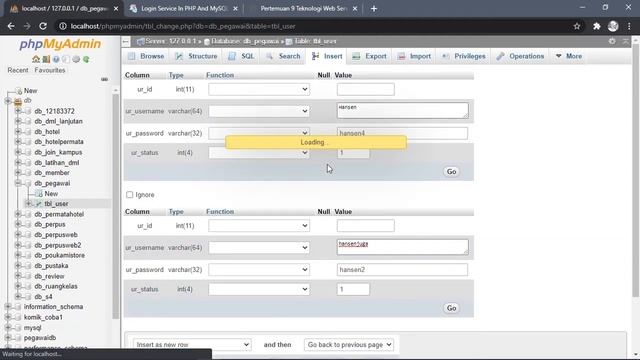Screen dimensions: 640x360
Task: Open Chrome profile avatar
Action: click(x=613, y=26)
